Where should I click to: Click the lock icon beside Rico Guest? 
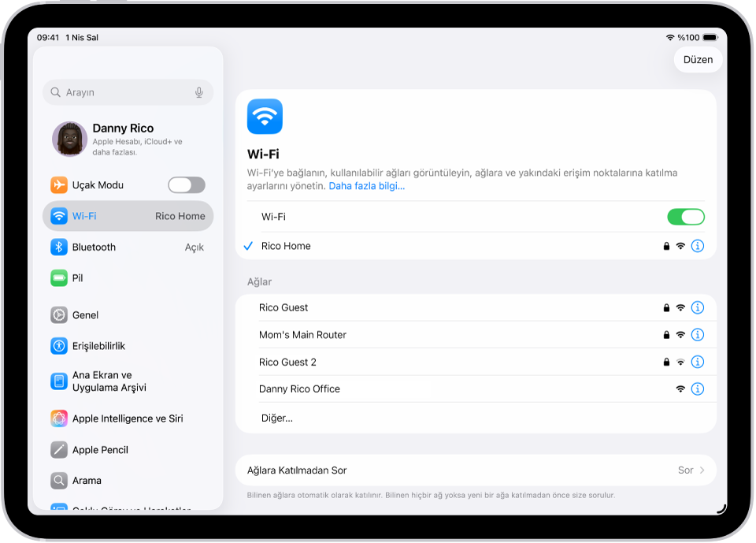[x=666, y=307]
